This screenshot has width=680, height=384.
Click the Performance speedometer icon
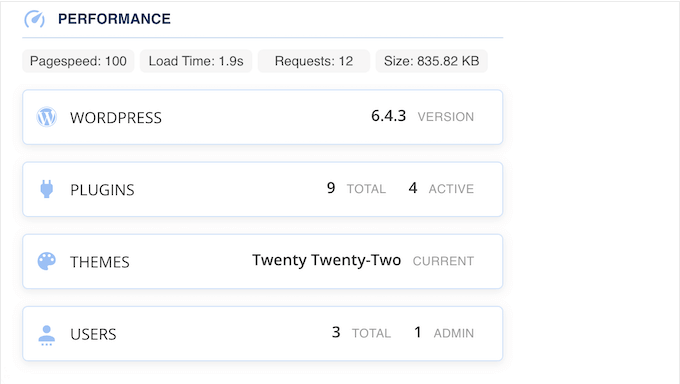34,19
